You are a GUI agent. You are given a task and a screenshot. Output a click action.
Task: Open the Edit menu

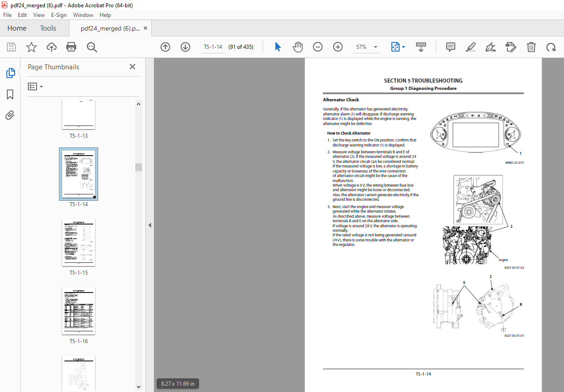22,15
